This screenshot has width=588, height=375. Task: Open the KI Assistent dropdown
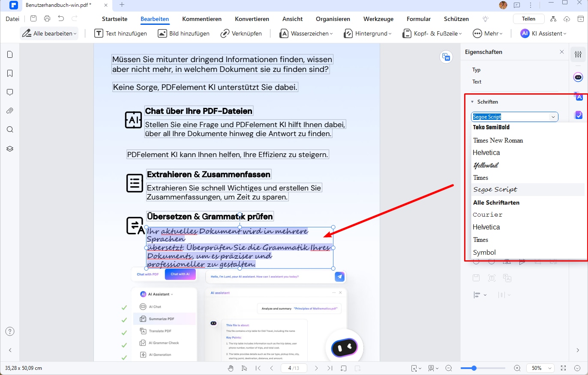544,33
